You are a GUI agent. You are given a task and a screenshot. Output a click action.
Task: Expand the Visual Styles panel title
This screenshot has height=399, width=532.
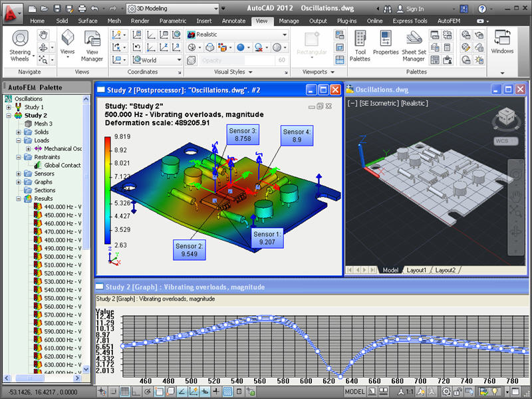[x=233, y=72]
